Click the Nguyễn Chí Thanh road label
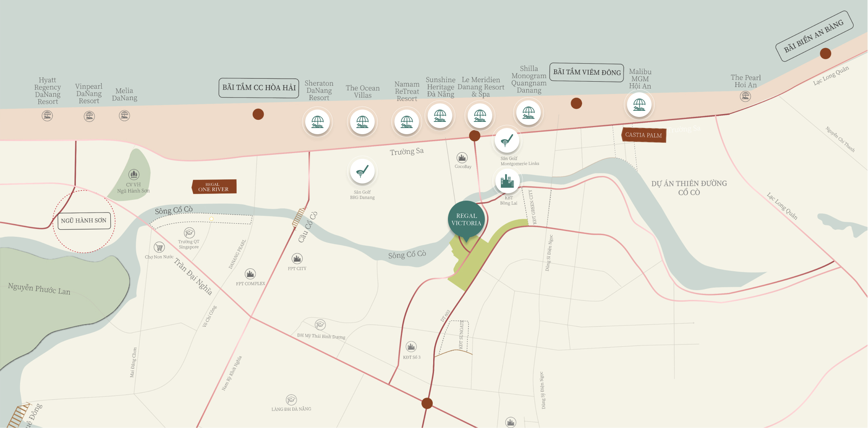This screenshot has width=868, height=428. pyautogui.click(x=840, y=140)
